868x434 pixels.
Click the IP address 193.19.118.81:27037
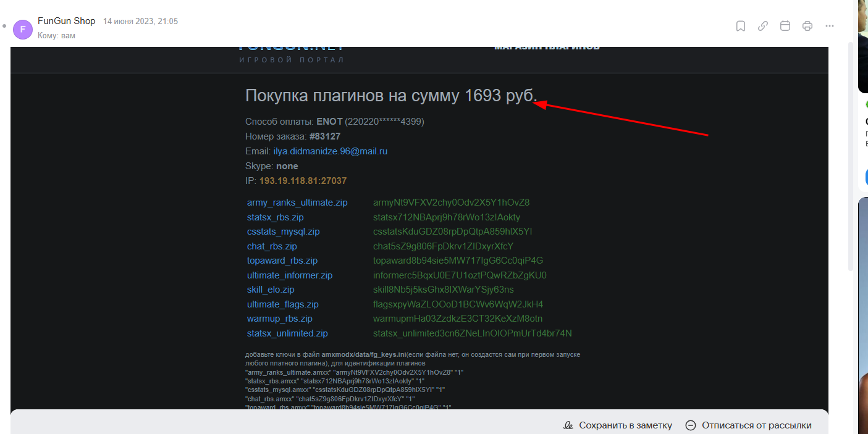point(303,181)
